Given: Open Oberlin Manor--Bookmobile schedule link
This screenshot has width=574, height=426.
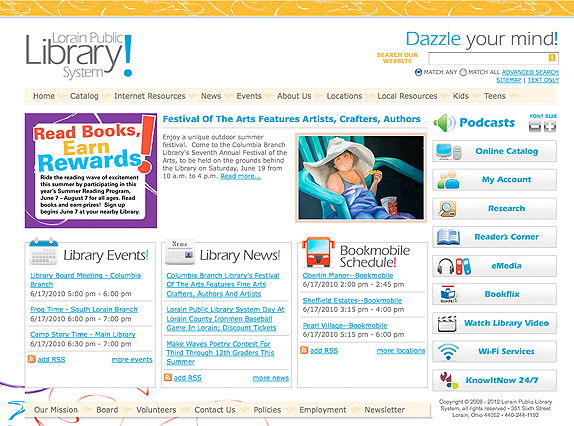Looking at the screenshot, I should pyautogui.click(x=348, y=275).
